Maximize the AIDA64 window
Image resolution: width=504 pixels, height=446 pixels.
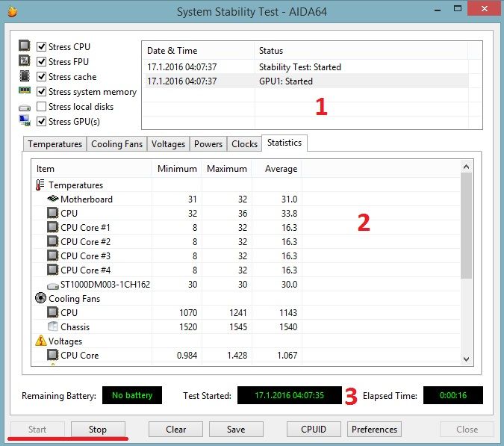coord(458,9)
